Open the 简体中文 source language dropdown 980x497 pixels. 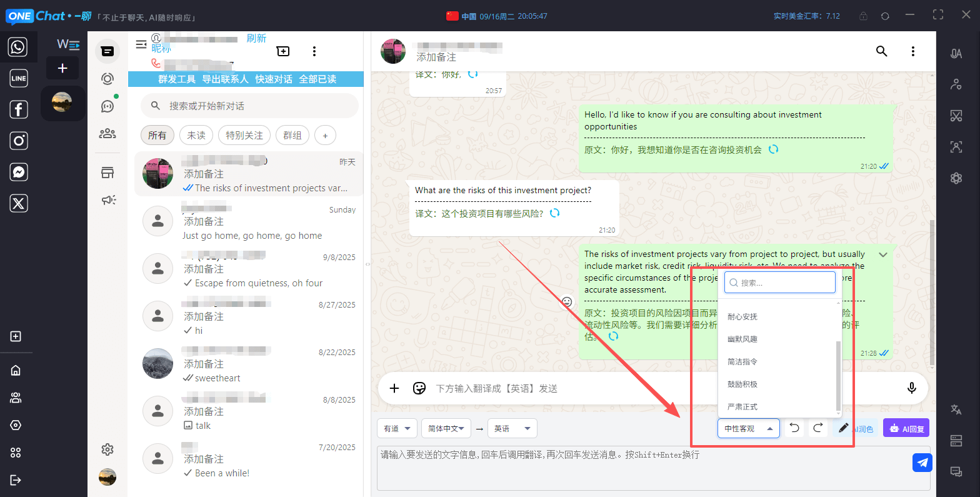click(x=446, y=428)
